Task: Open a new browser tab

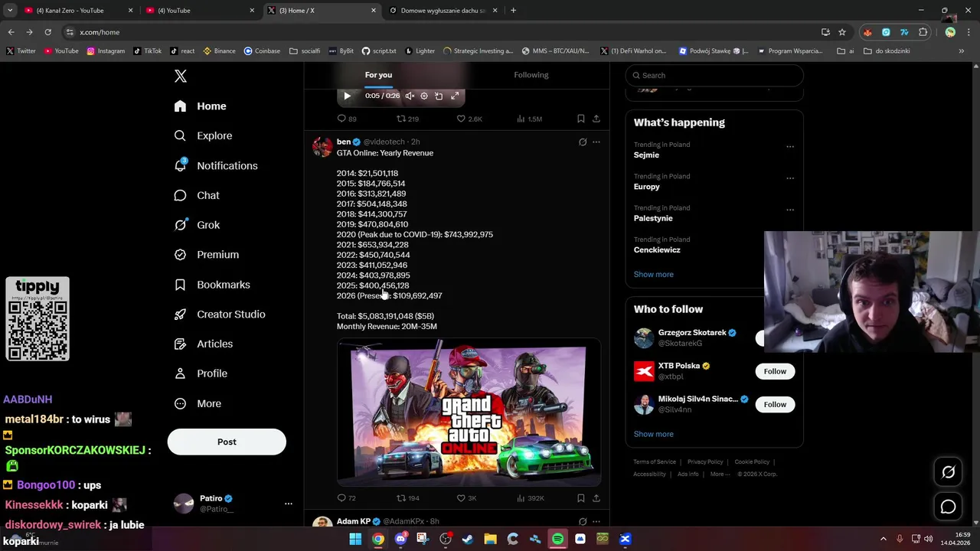Action: tap(513, 11)
